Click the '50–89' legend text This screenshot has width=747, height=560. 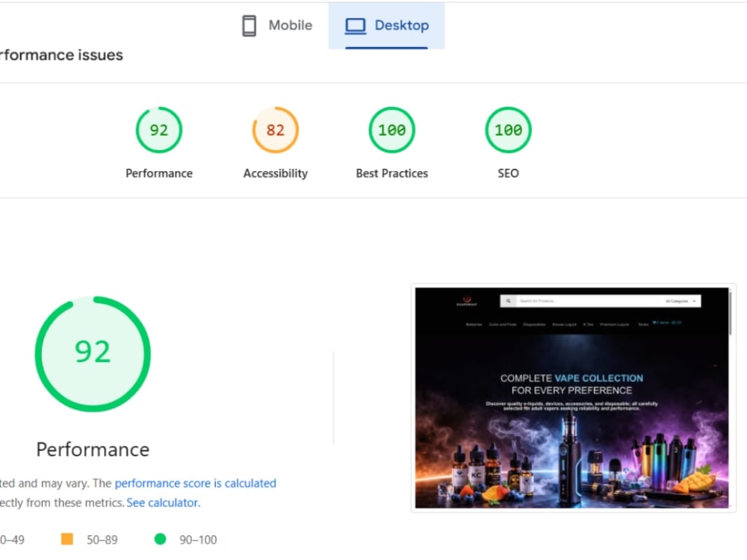tap(102, 540)
